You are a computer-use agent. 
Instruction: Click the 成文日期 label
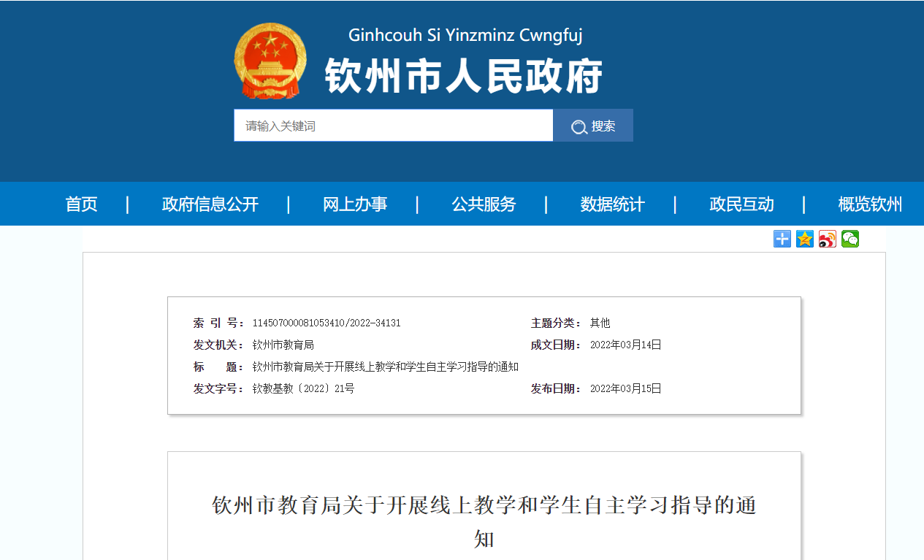coord(557,345)
